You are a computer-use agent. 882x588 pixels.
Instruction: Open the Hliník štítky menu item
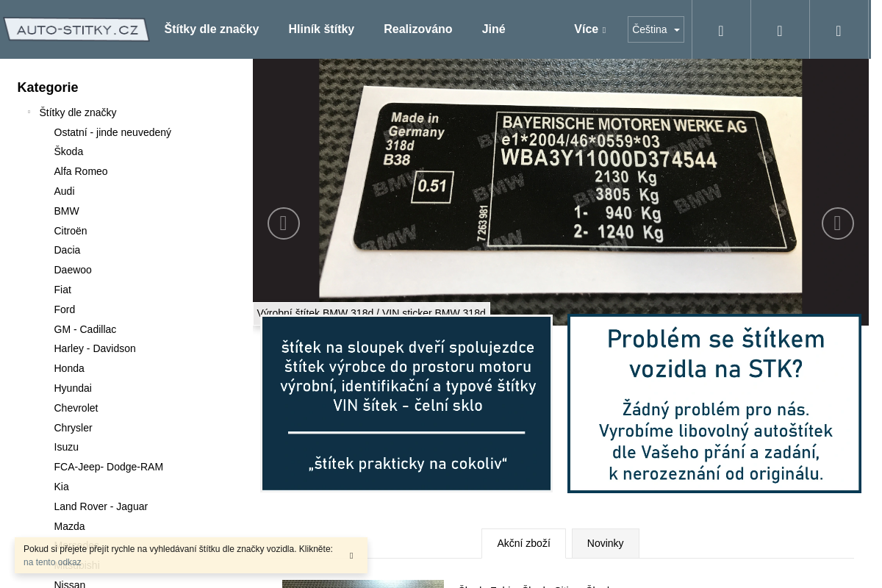click(x=321, y=29)
